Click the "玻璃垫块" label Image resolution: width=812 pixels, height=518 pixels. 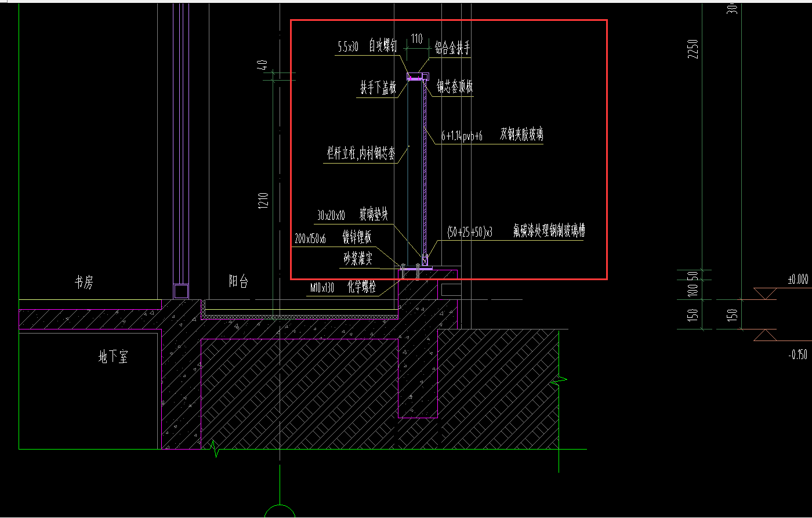coord(373,215)
